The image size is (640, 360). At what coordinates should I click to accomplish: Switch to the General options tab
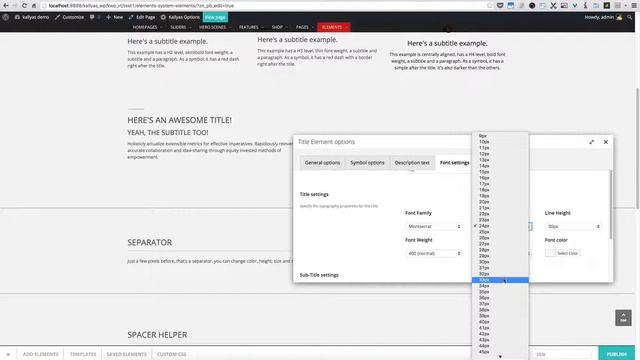pos(322,163)
